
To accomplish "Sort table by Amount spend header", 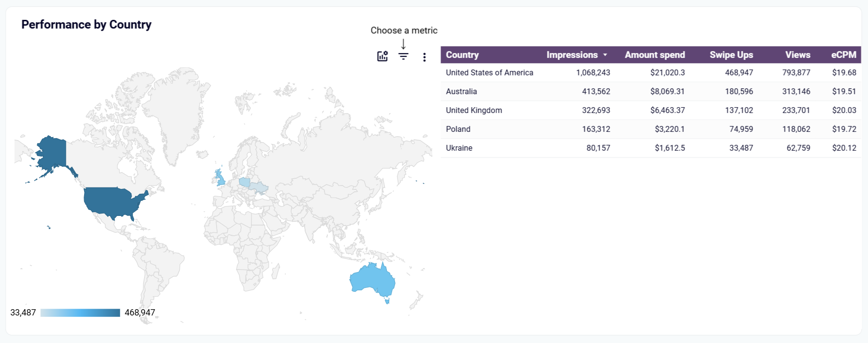I will point(654,55).
